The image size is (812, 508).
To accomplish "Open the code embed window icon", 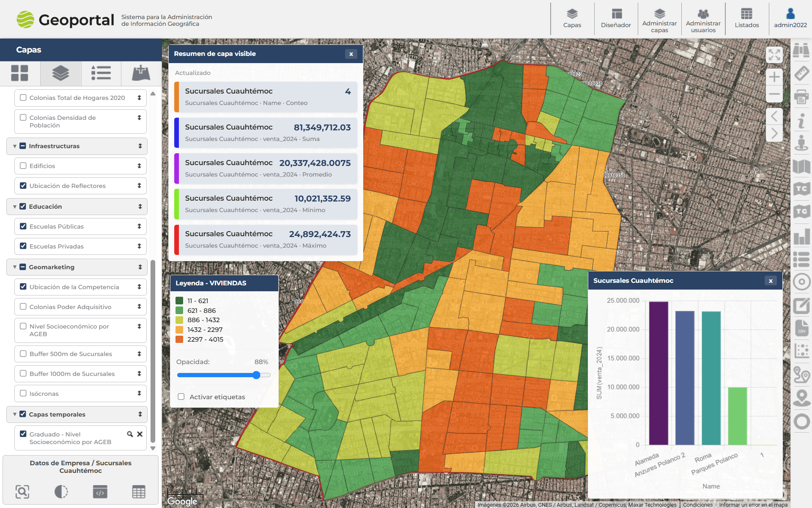I will tap(100, 491).
